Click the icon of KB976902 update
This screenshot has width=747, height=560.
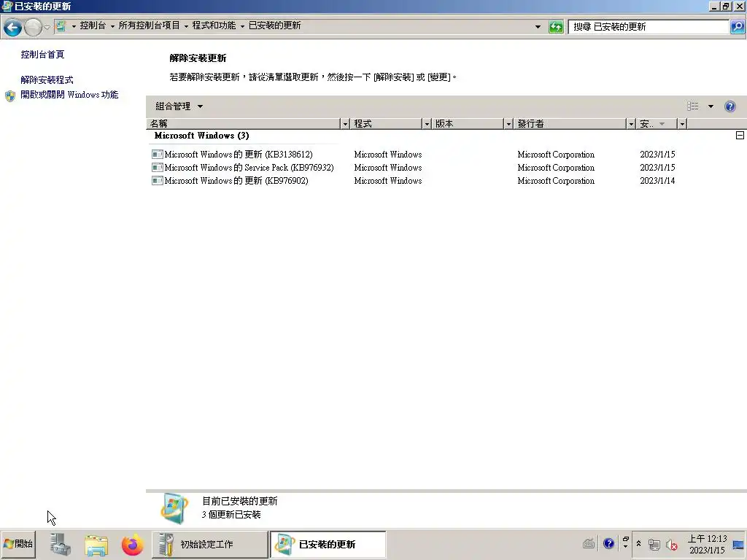tap(158, 181)
